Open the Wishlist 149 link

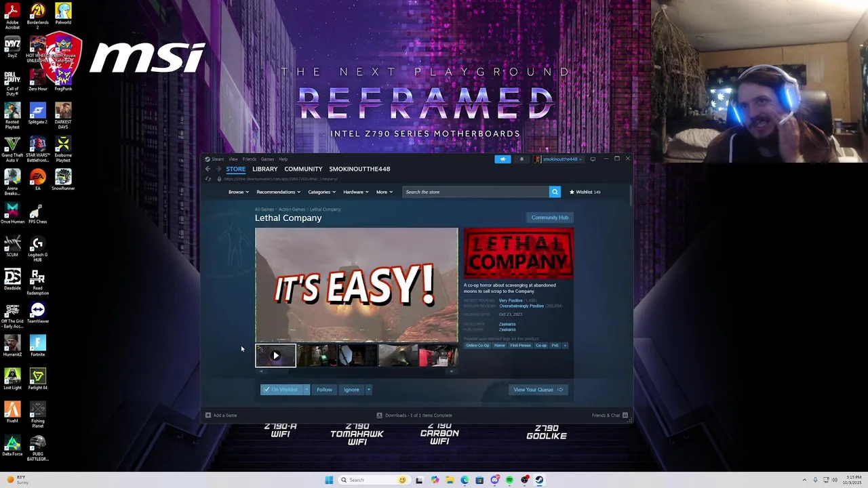[585, 192]
